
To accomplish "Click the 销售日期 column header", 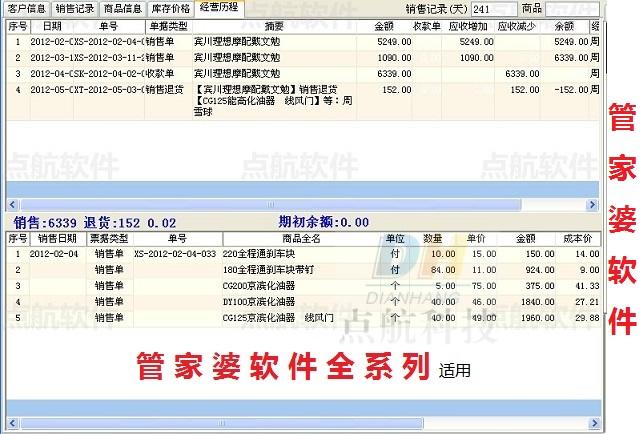I will [x=57, y=239].
